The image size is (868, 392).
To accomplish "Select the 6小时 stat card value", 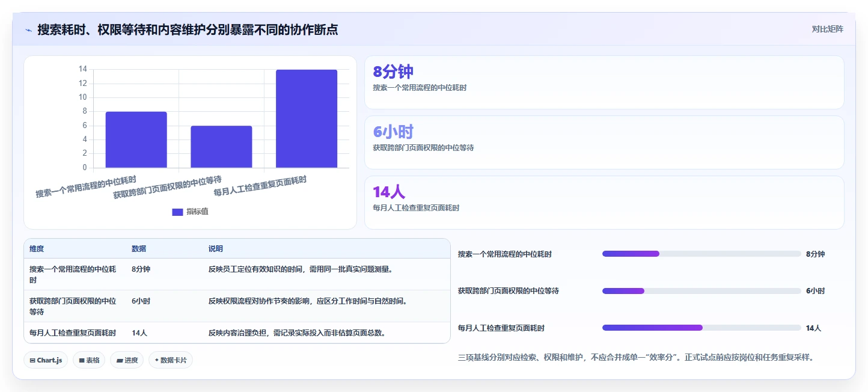I will pos(393,132).
